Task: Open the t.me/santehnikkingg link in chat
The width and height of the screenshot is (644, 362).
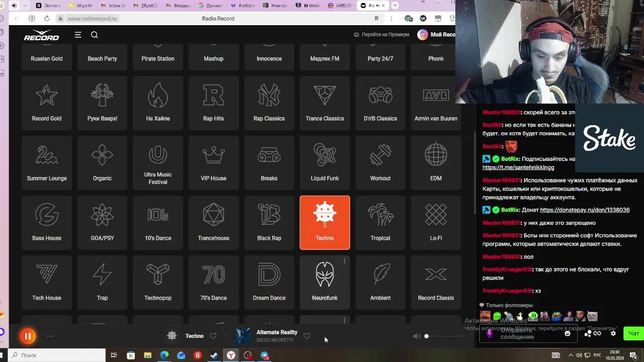Action: coord(518,167)
